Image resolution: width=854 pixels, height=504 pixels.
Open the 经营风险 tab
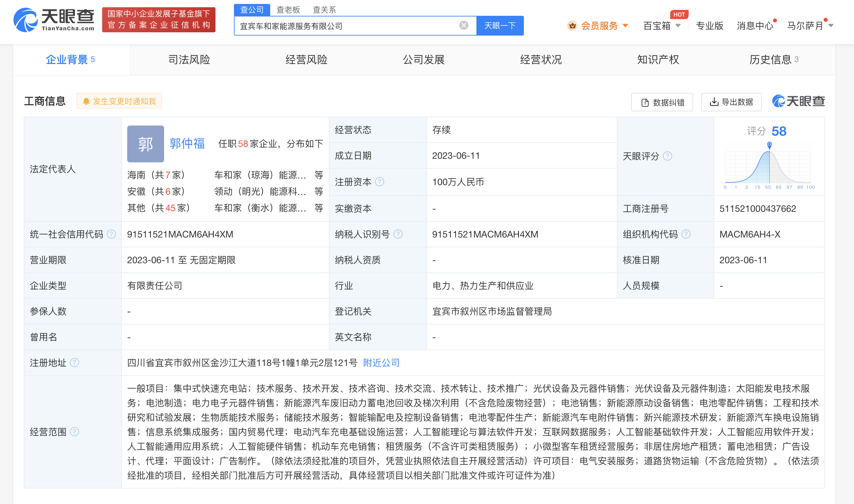[x=306, y=59]
